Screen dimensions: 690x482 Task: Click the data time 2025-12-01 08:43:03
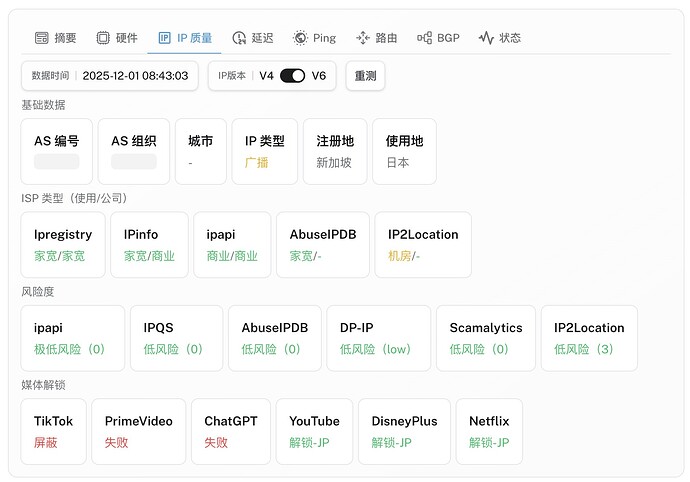136,76
